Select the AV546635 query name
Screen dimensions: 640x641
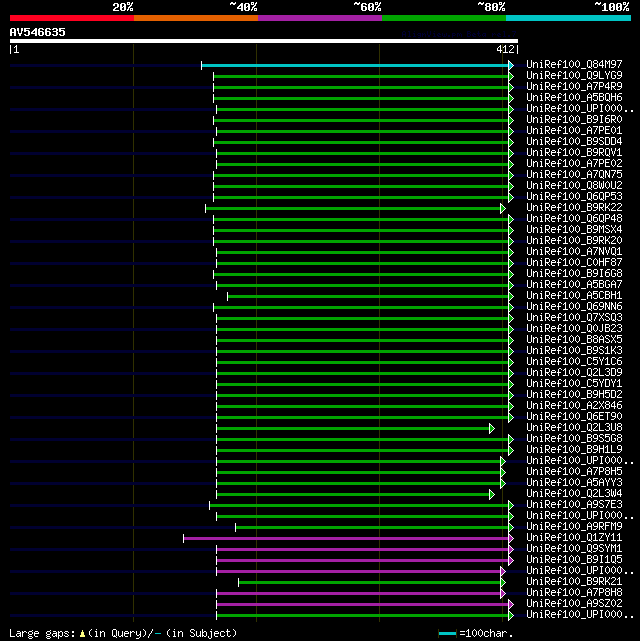coord(38,32)
